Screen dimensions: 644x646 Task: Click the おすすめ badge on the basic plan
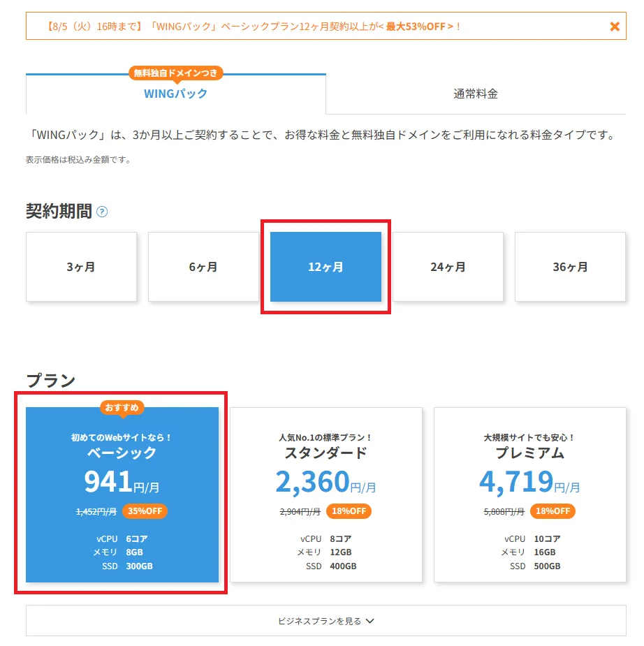(x=122, y=407)
